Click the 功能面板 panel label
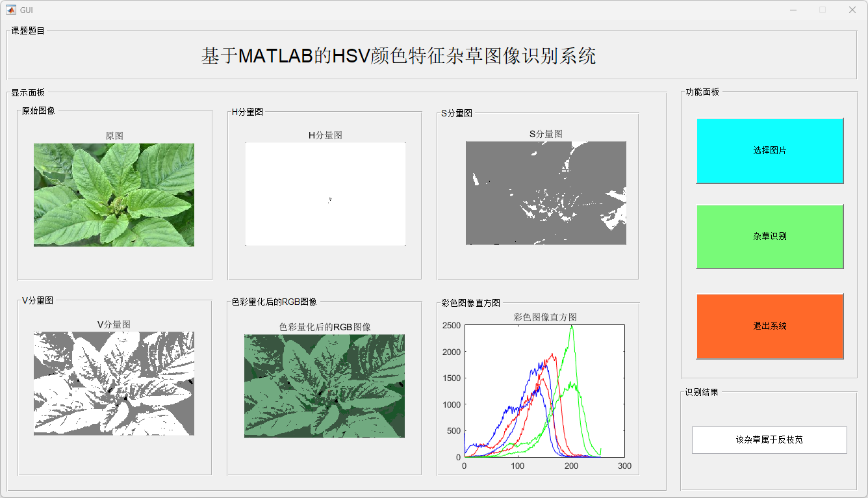The image size is (868, 498). [x=702, y=92]
